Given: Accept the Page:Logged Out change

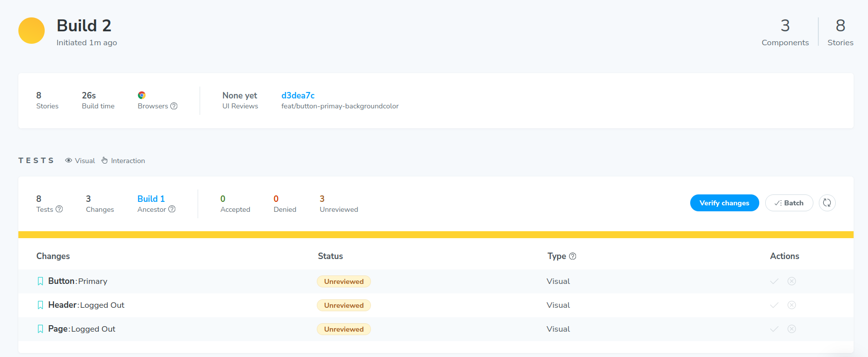Looking at the screenshot, I should (x=774, y=329).
